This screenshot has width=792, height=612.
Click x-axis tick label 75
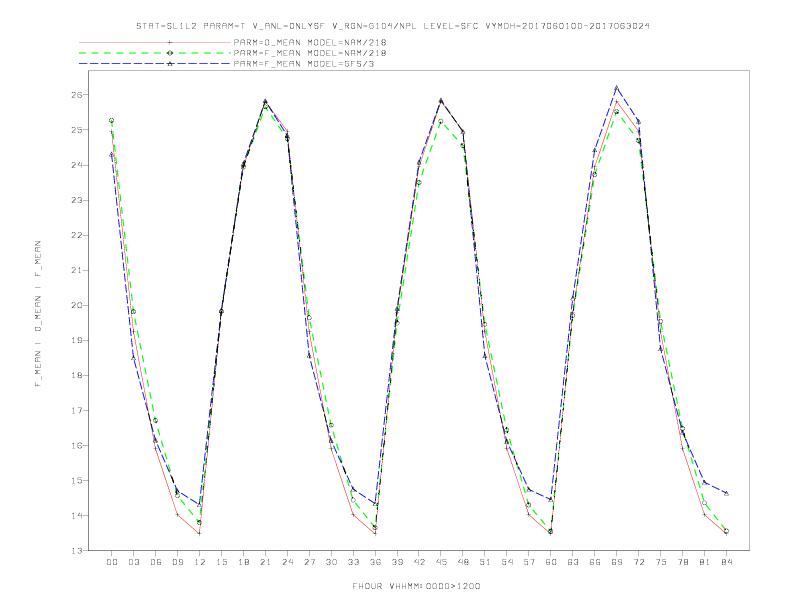pyautogui.click(x=661, y=562)
